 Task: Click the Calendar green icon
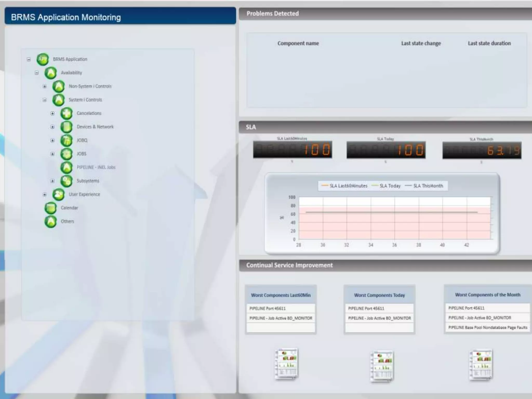tap(50, 208)
